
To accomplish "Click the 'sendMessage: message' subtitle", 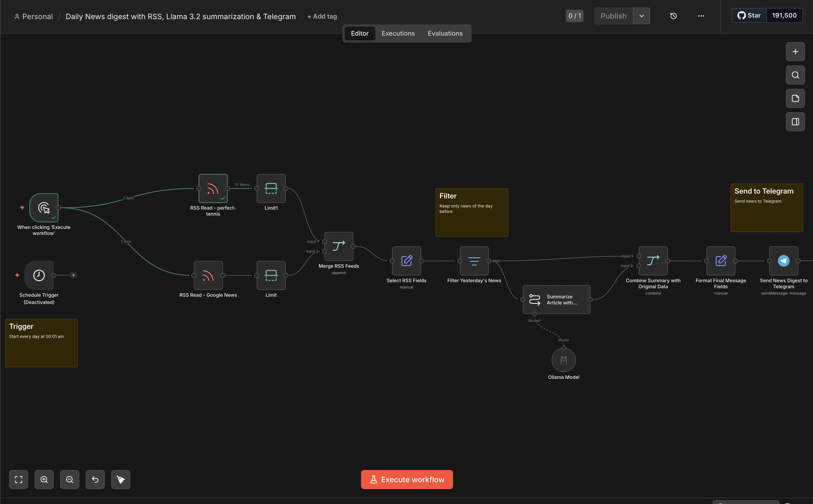I will pyautogui.click(x=784, y=293).
